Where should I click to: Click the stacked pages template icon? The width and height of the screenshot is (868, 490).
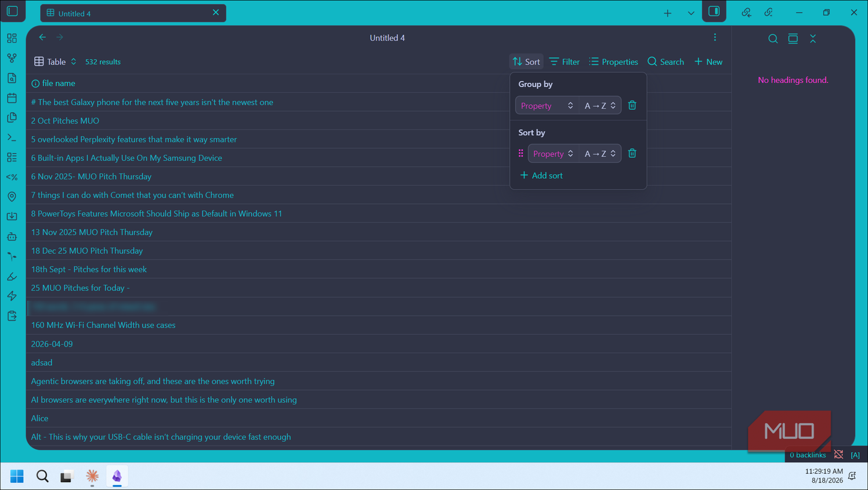12,117
